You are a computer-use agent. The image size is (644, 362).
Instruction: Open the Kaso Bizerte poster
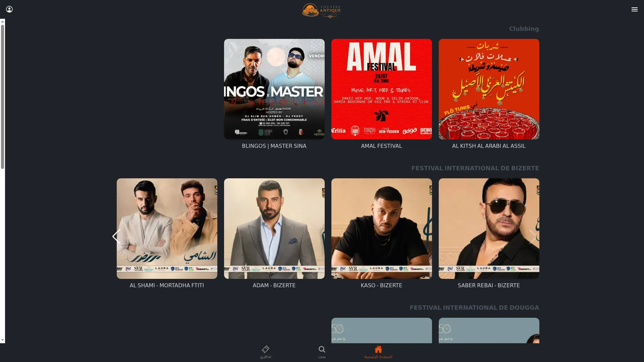[381, 229]
